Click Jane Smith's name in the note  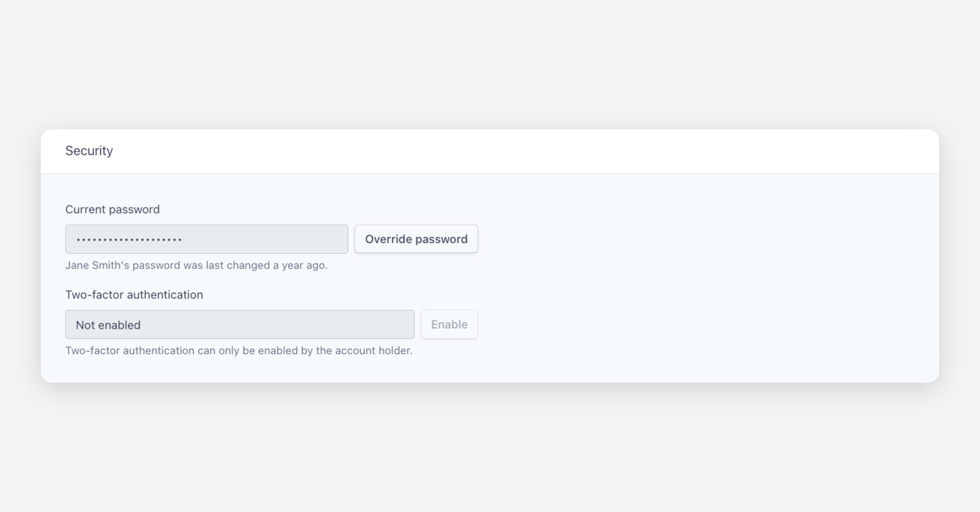(x=97, y=265)
